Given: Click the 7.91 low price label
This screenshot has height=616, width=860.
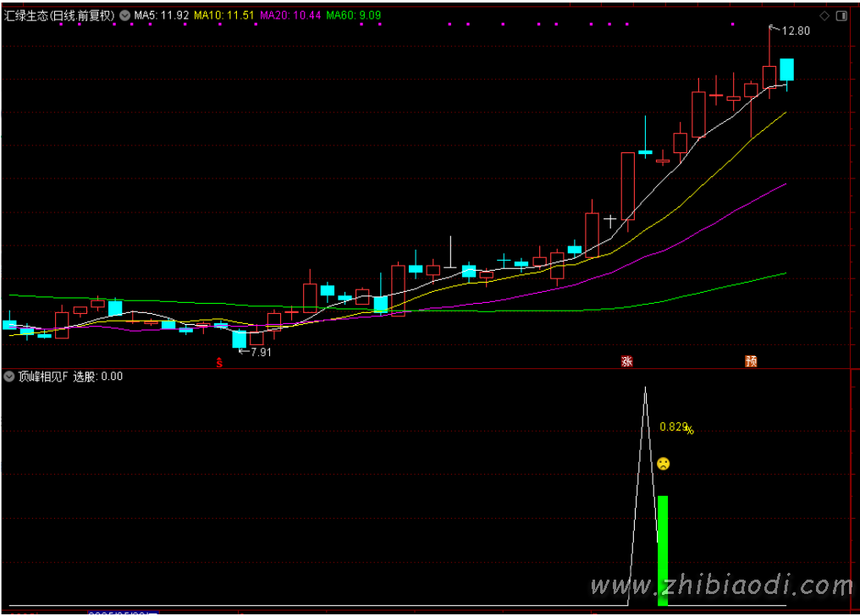Looking at the screenshot, I should click(261, 352).
